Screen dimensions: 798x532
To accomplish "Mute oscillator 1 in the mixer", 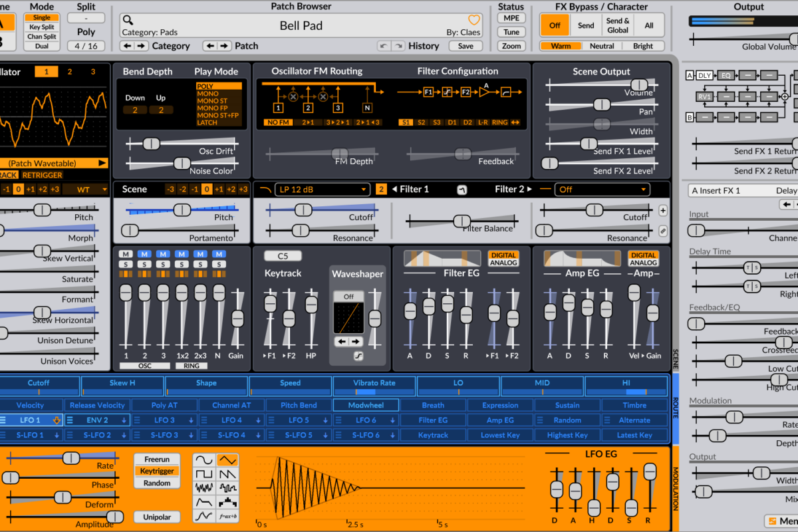I will point(125,255).
